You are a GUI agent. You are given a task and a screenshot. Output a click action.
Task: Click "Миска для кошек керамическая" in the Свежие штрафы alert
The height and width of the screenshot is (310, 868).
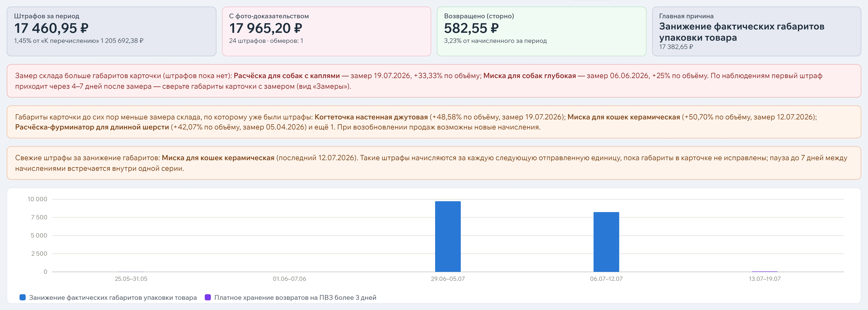tap(218, 158)
